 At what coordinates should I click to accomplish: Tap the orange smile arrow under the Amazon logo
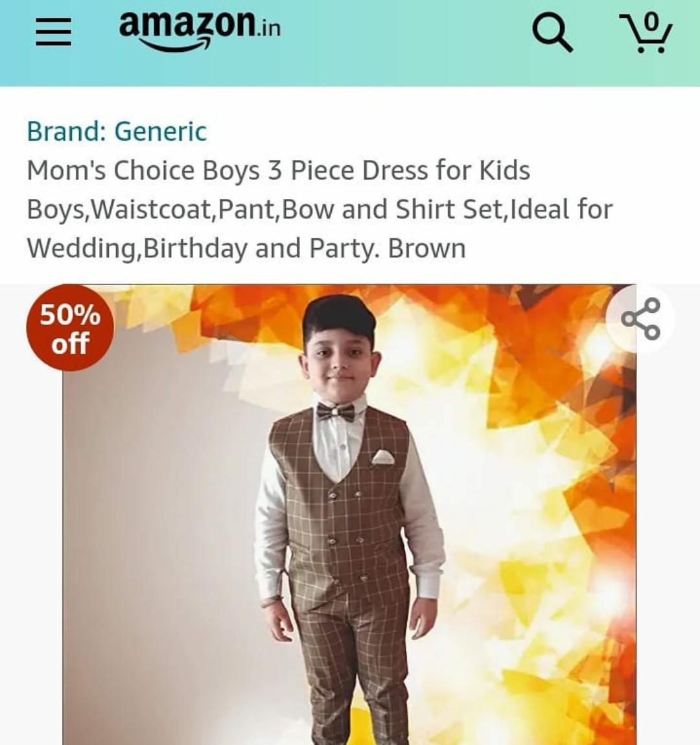(x=175, y=45)
